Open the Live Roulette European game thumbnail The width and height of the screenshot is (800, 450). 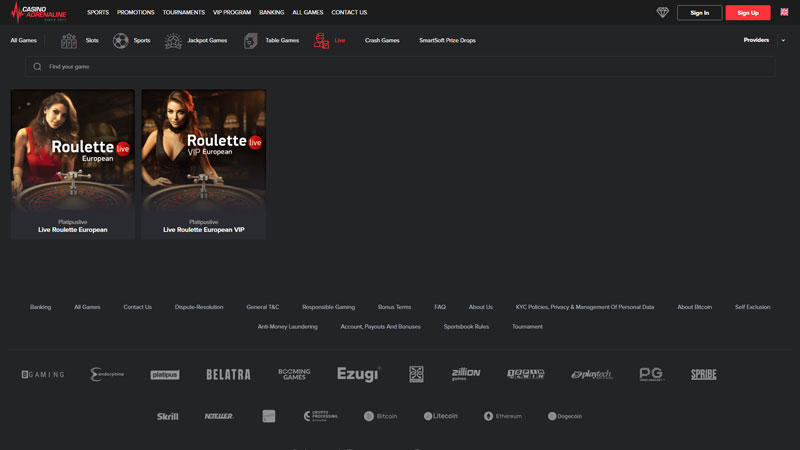pos(73,164)
